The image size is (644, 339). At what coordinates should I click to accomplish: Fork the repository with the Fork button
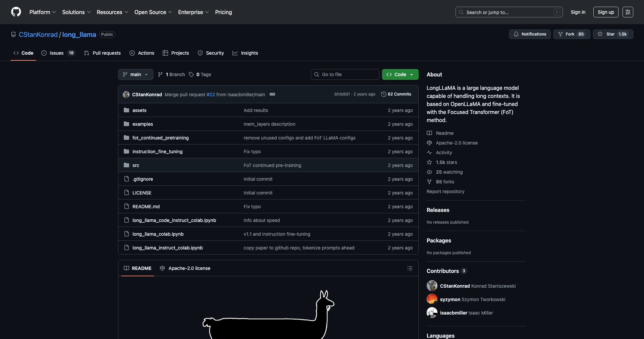point(572,34)
